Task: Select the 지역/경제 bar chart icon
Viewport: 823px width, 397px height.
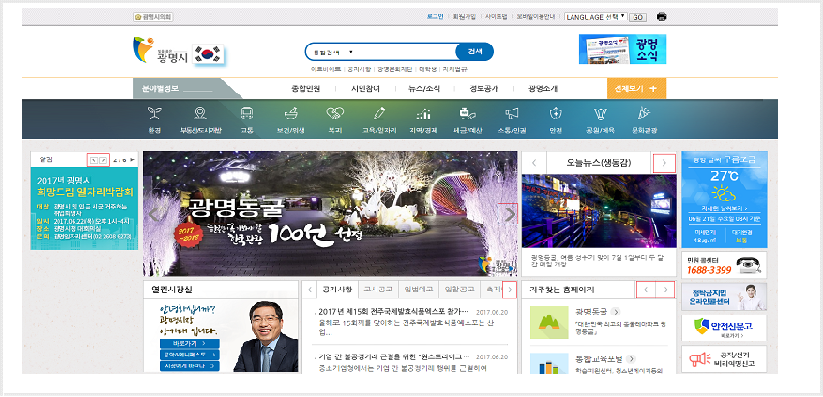Action: (423, 113)
